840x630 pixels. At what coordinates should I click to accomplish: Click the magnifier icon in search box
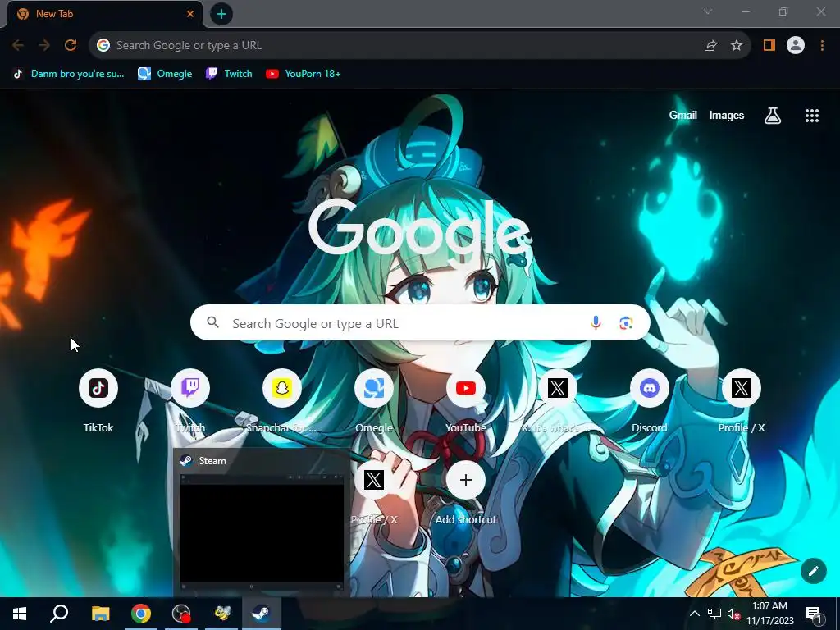click(212, 322)
